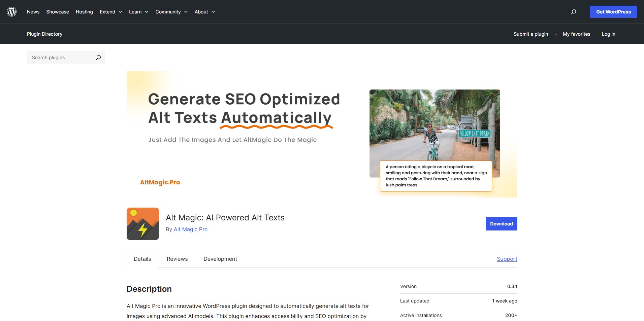Click the Last updated '1 week ago' value
Viewport: 644px width, 321px height.
pos(505,301)
